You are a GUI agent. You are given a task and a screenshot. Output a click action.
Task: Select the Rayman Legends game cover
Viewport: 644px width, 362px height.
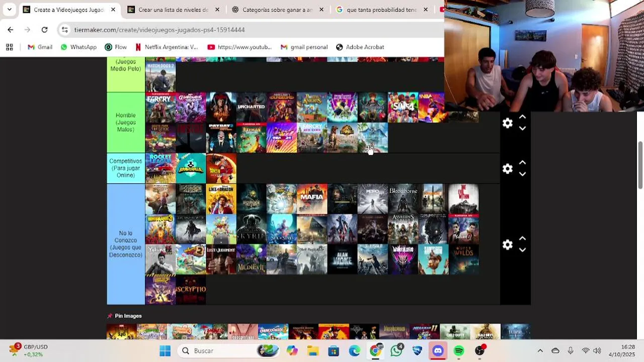click(252, 137)
